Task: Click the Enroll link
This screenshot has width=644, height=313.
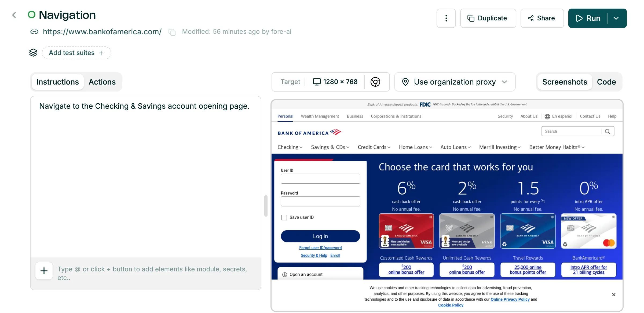Action: 335,256
